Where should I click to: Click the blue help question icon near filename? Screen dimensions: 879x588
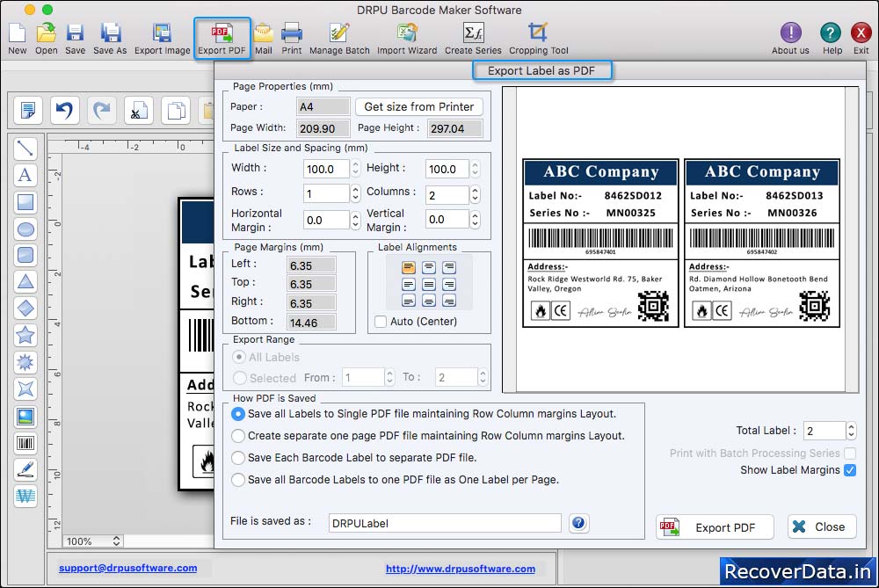click(578, 523)
